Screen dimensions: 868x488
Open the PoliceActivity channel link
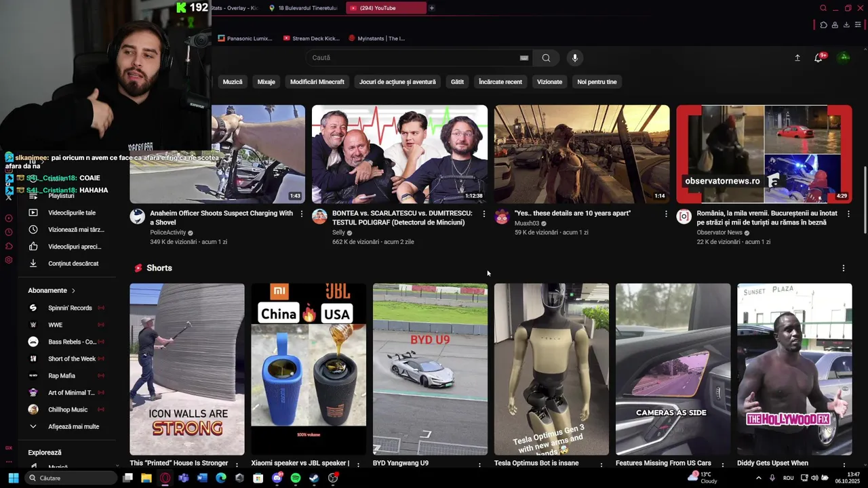(x=167, y=232)
